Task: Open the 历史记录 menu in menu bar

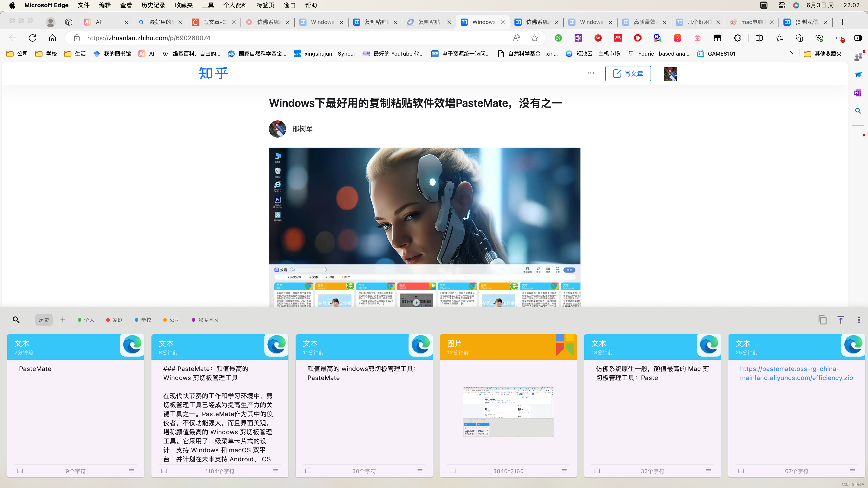Action: [x=153, y=5]
